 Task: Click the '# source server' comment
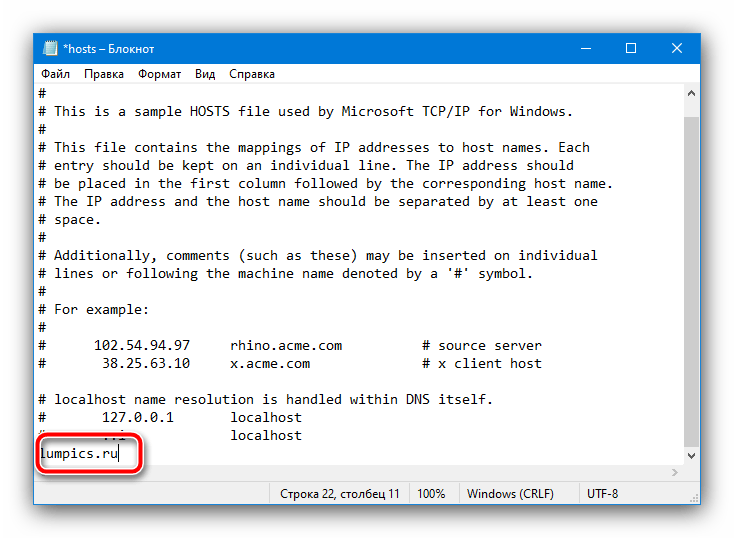coord(482,346)
